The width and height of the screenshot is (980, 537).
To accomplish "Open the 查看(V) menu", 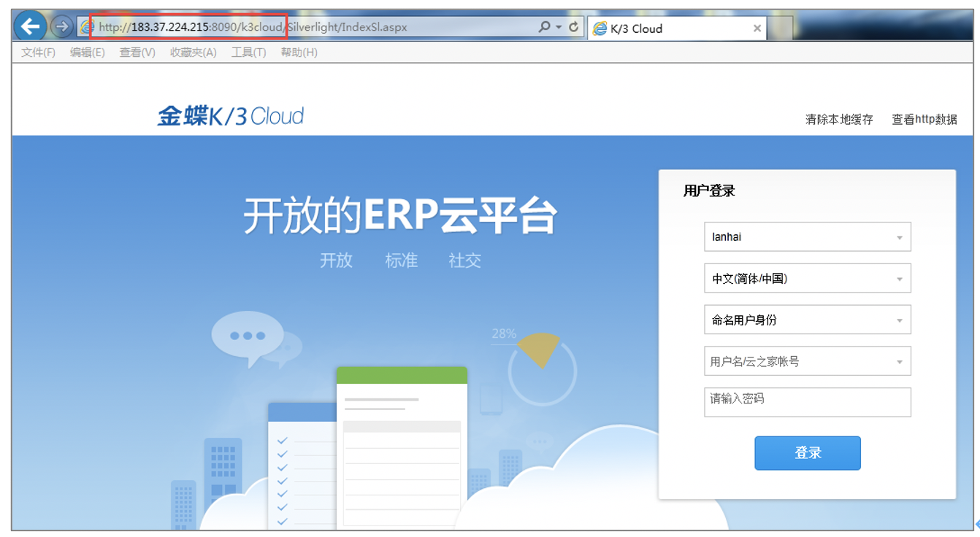I will point(137,53).
